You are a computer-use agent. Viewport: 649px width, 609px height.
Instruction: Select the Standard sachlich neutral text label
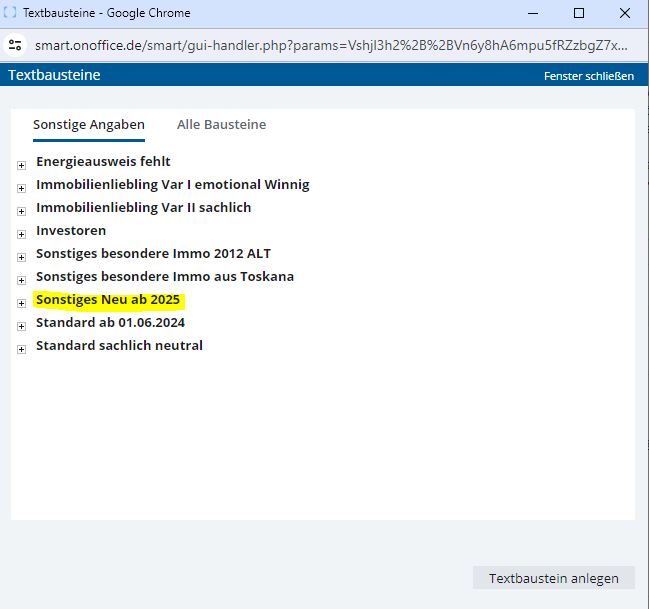click(x=119, y=346)
